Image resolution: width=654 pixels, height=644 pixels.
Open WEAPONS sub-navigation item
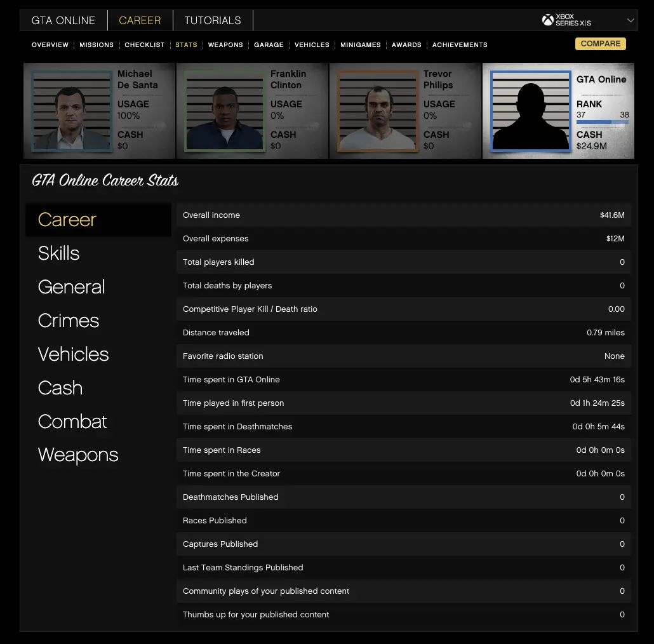pos(225,44)
